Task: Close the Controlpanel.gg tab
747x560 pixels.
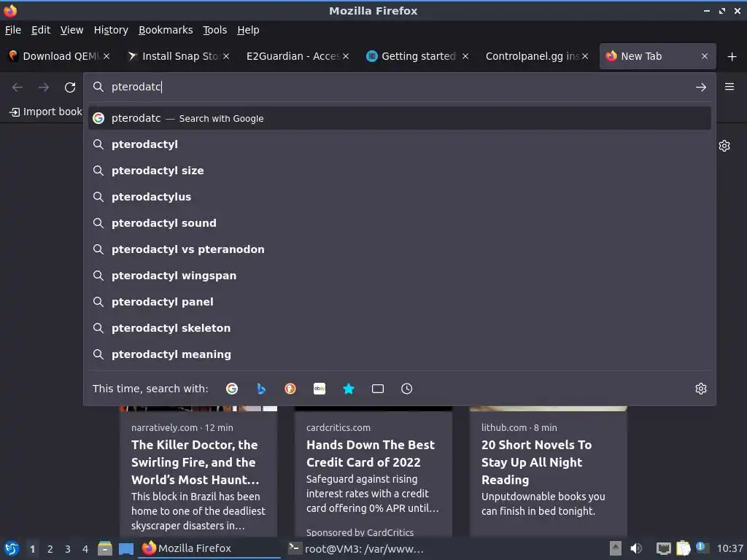Action: coord(585,56)
